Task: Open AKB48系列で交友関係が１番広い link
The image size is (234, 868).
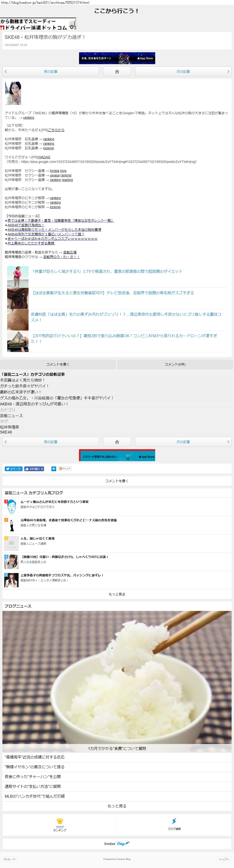Action: pyautogui.click(x=46, y=234)
